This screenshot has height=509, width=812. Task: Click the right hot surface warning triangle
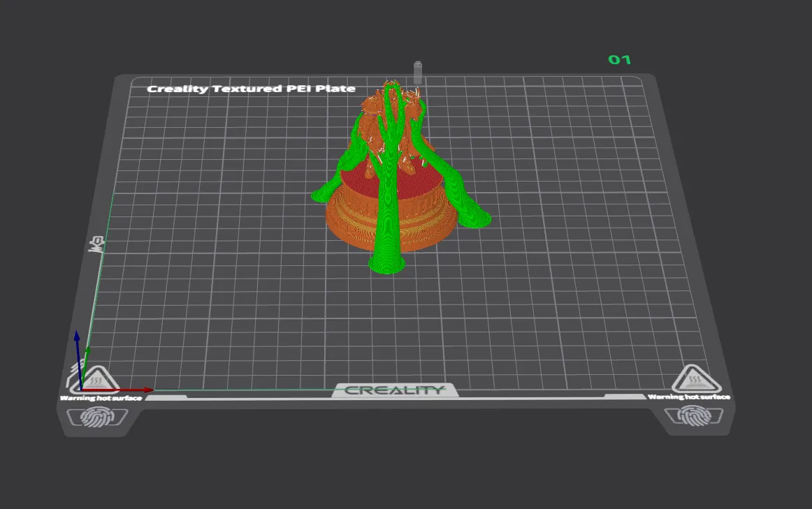click(695, 381)
